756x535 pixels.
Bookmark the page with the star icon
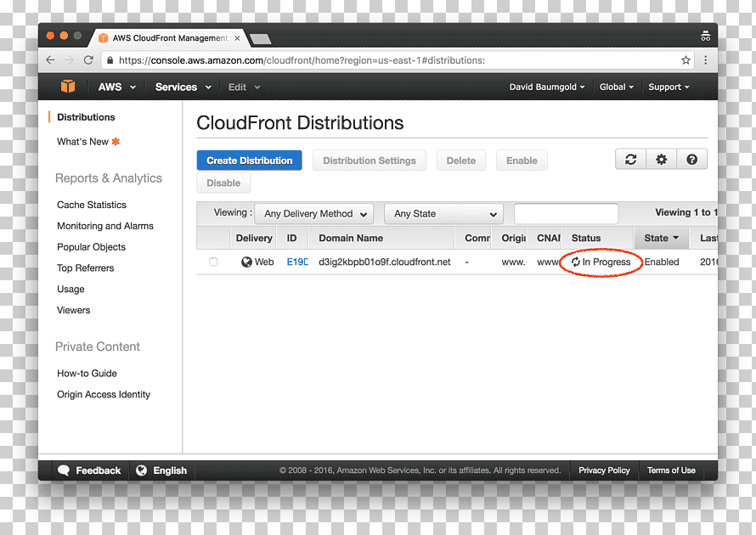[685, 60]
